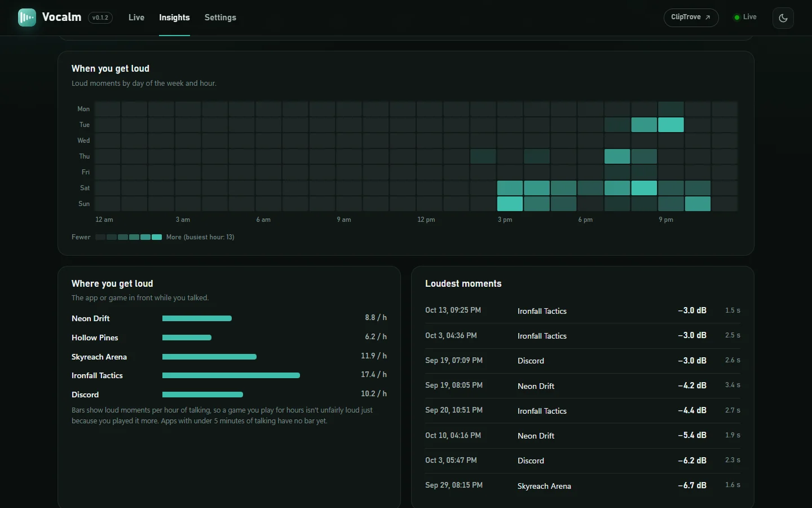The image size is (812, 508).
Task: Select the Saturday 8 pm heatmap cell
Action: (x=644, y=188)
